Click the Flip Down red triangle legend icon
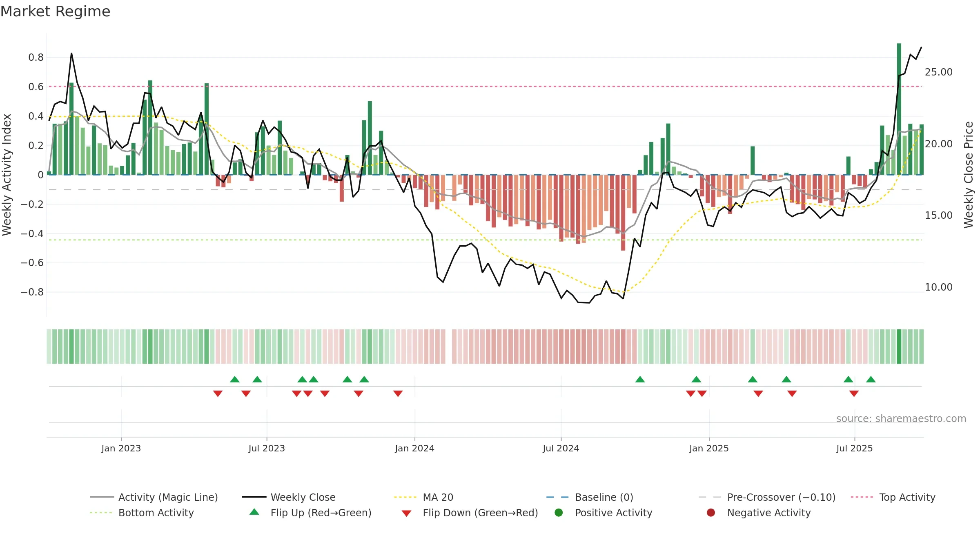The width and height of the screenshot is (980, 551). point(406,513)
